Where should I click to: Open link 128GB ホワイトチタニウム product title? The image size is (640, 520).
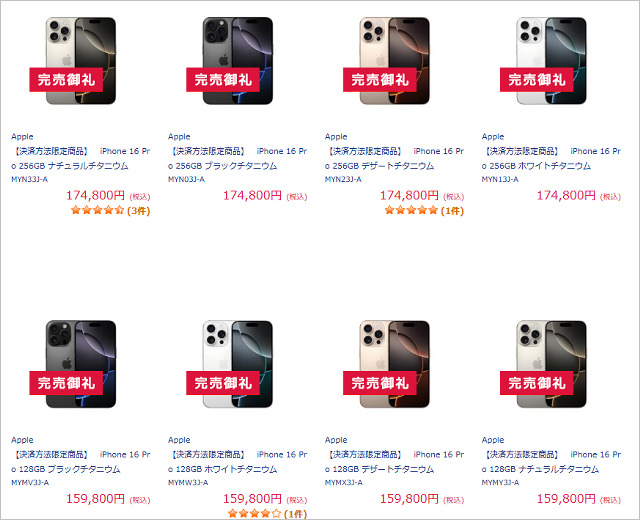point(238,462)
